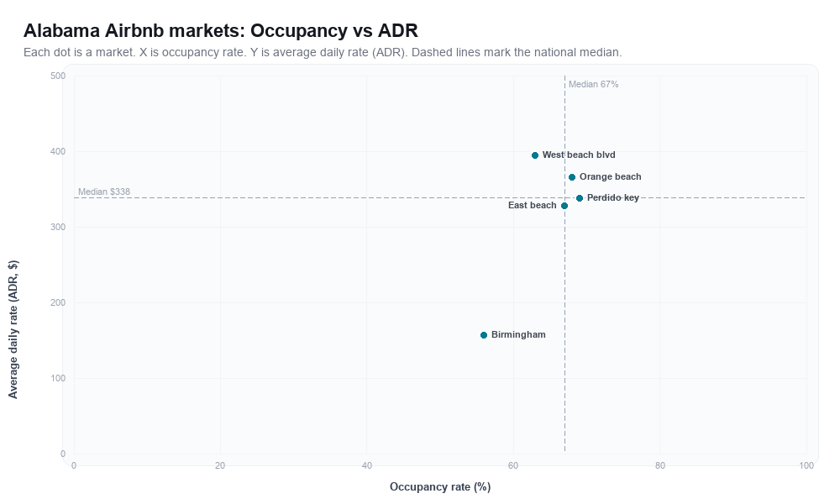The image size is (840, 504).
Task: Click the Birmingham market dot
Action: 484,335
